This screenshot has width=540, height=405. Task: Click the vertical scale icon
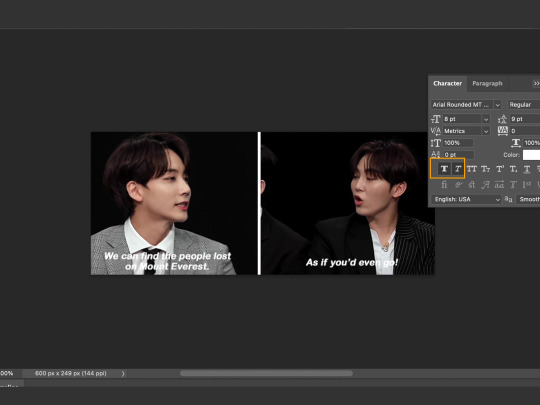[436, 143]
